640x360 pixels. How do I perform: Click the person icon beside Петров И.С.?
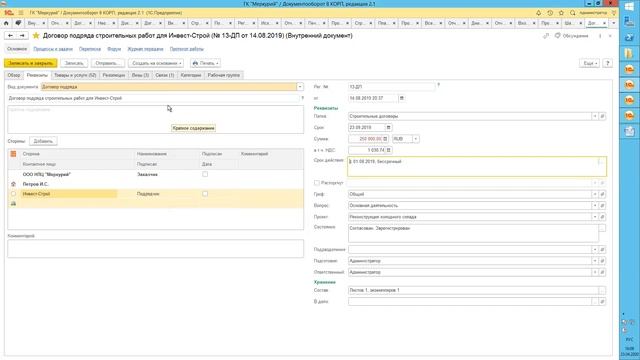click(x=13, y=184)
